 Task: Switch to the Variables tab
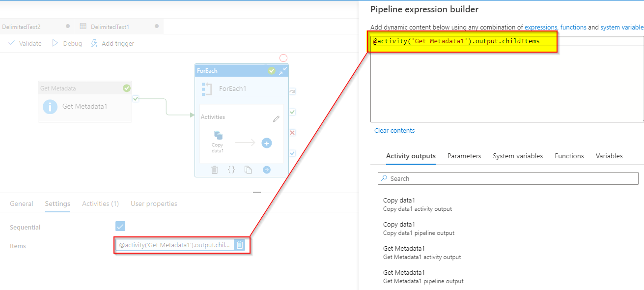609,156
